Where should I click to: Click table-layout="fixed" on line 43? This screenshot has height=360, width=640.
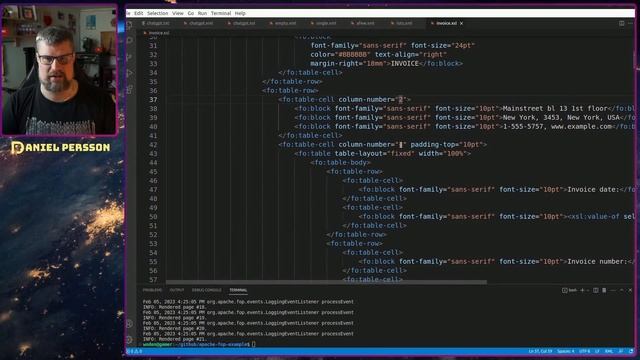pos(375,153)
